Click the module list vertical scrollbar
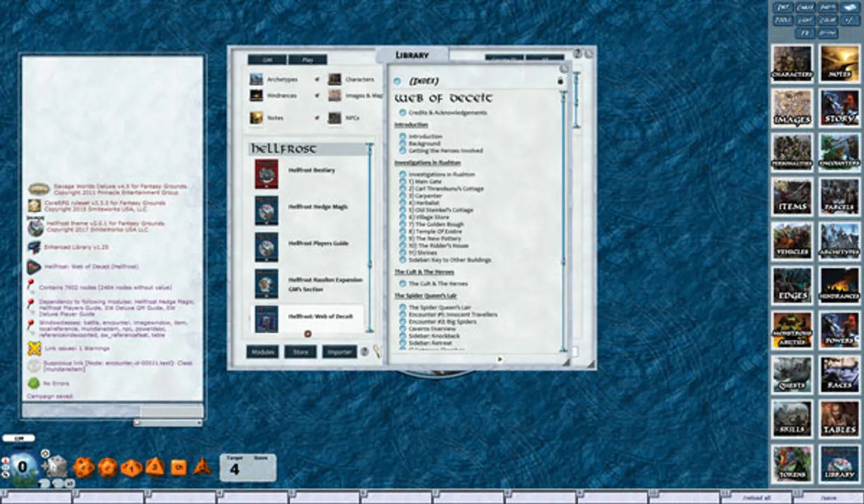 pos(370,238)
